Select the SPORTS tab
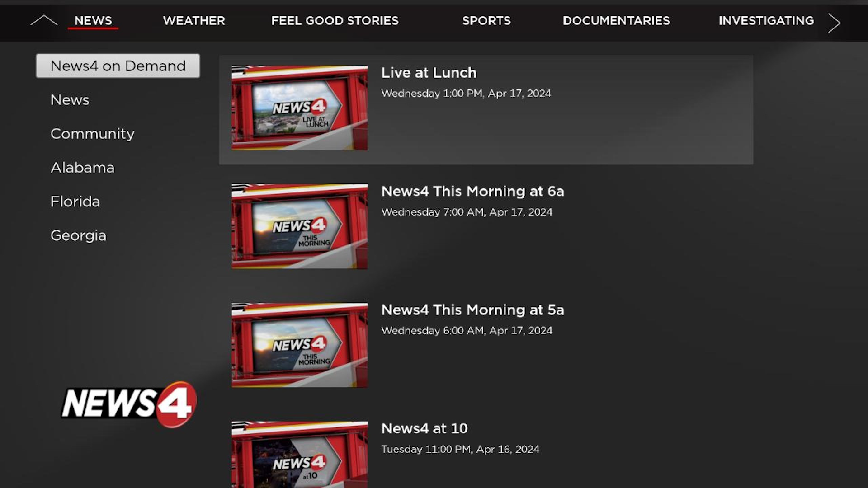Viewport: 868px width, 488px height. tap(486, 20)
